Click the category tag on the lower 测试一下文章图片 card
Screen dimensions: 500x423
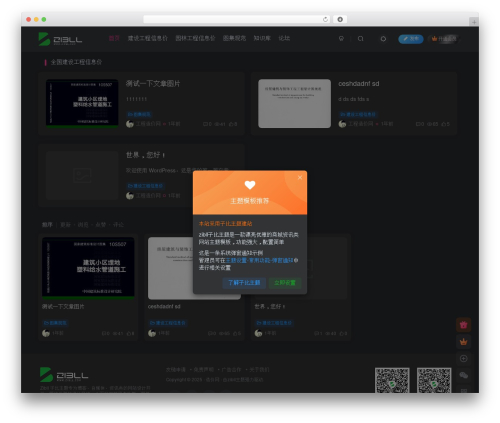(x=55, y=323)
